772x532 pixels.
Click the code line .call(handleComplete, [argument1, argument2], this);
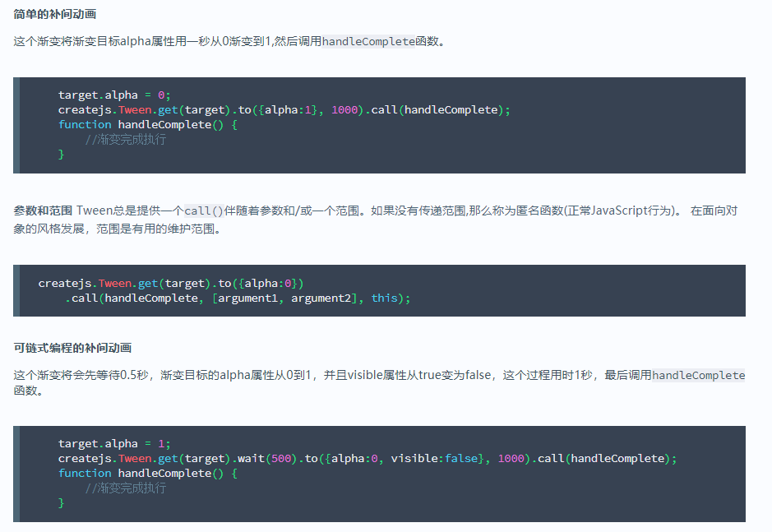(x=238, y=298)
